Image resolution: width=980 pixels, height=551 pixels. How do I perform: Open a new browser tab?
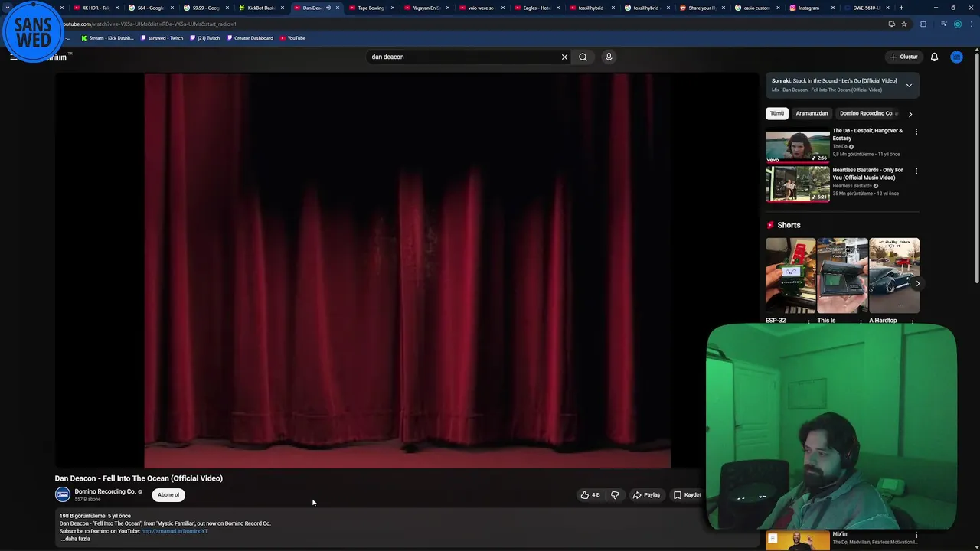(901, 8)
